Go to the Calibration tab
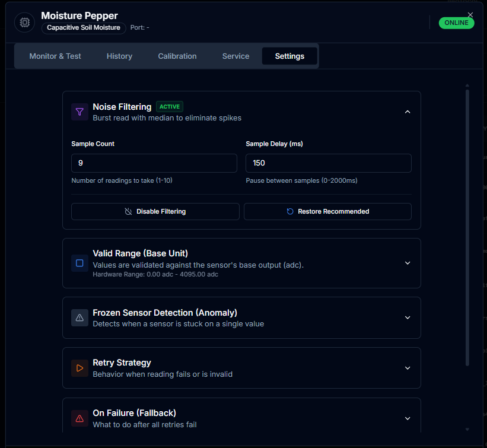Image resolution: width=487 pixels, height=448 pixels. 177,56
